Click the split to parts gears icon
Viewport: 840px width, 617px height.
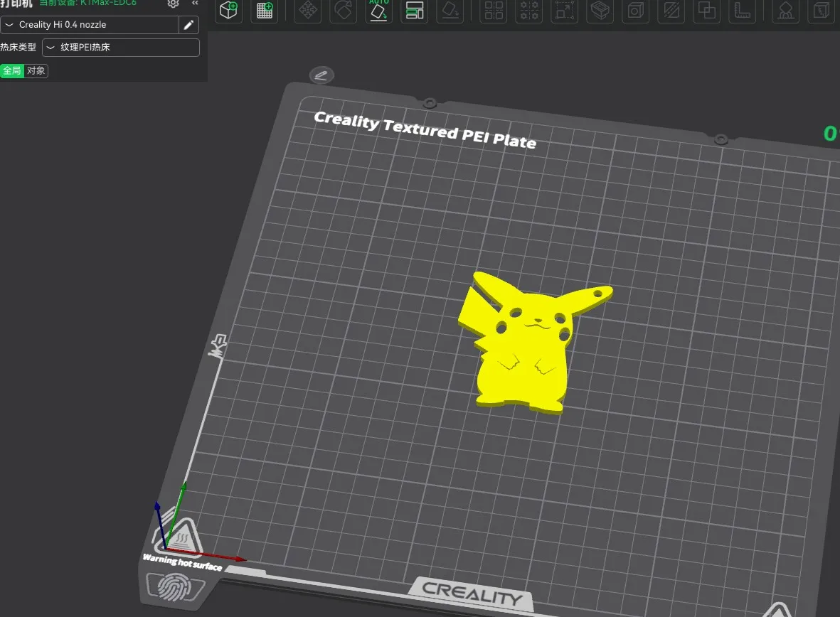(x=529, y=10)
